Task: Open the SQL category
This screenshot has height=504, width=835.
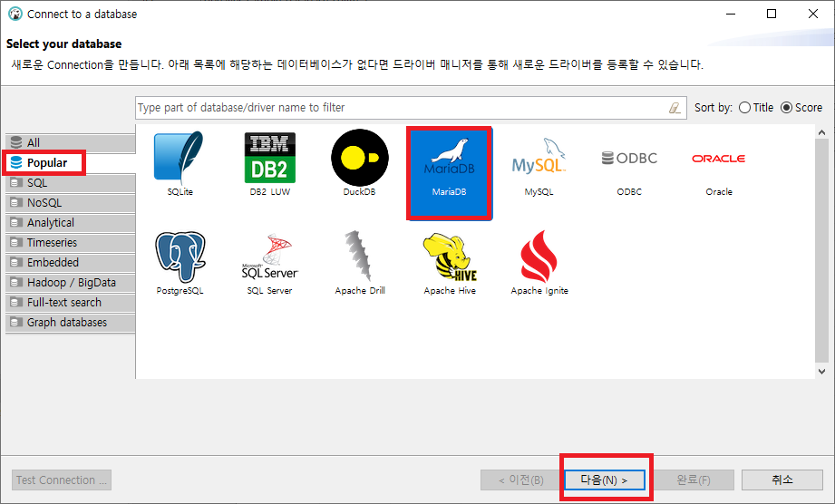Action: click(x=71, y=182)
